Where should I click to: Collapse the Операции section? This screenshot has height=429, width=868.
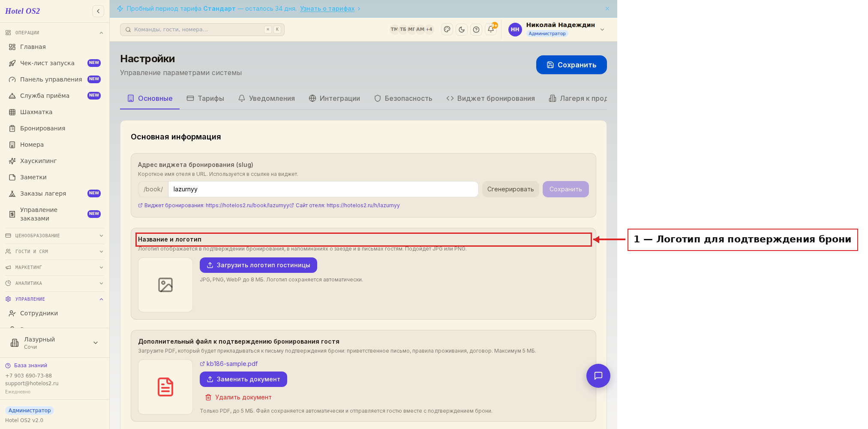[54, 33]
